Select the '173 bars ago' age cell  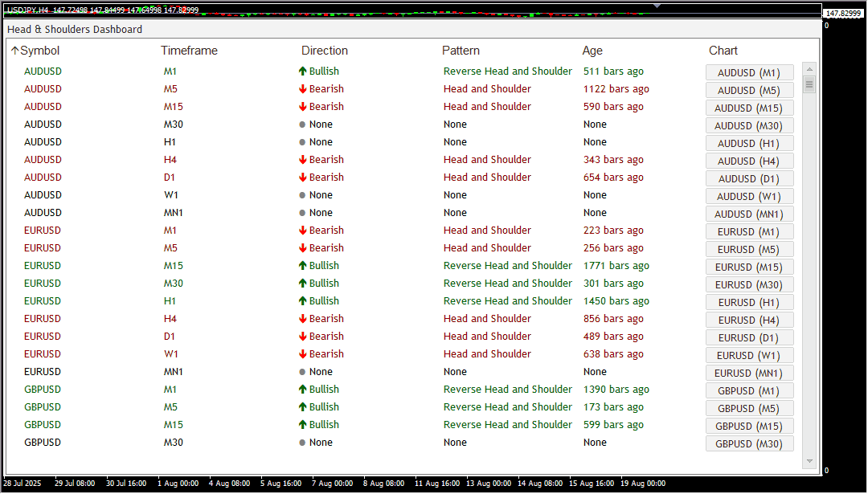(x=613, y=407)
